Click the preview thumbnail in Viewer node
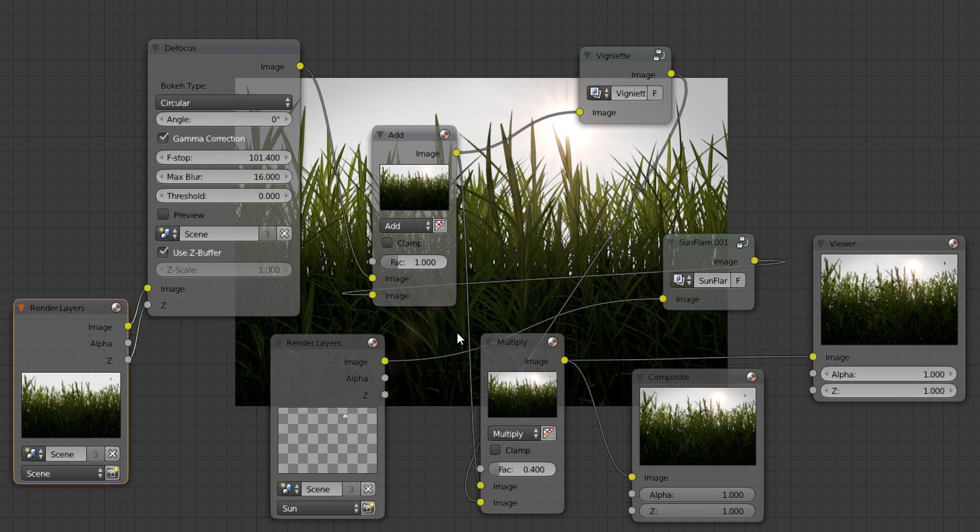The width and height of the screenshot is (980, 532). tap(889, 300)
